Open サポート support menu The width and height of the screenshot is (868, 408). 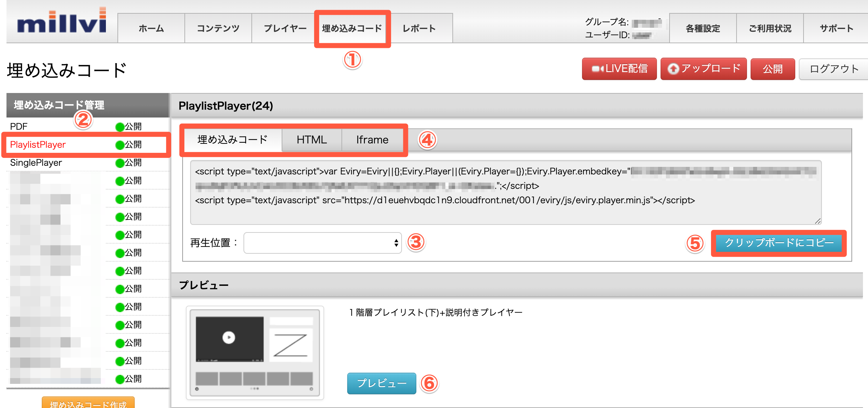point(836,28)
